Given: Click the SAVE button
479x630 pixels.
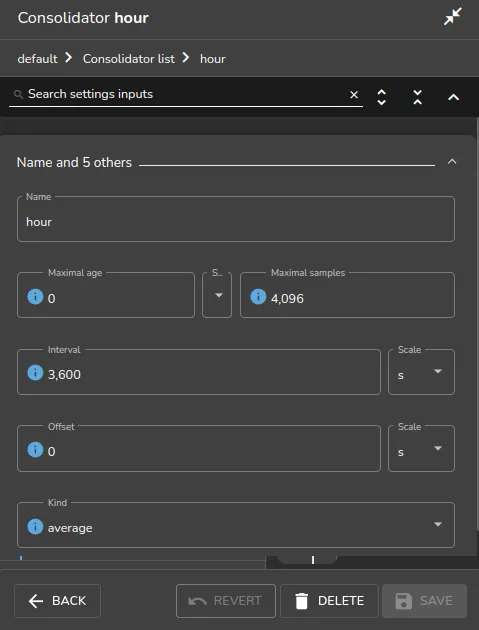Looking at the screenshot, I should pyautogui.click(x=424, y=601).
